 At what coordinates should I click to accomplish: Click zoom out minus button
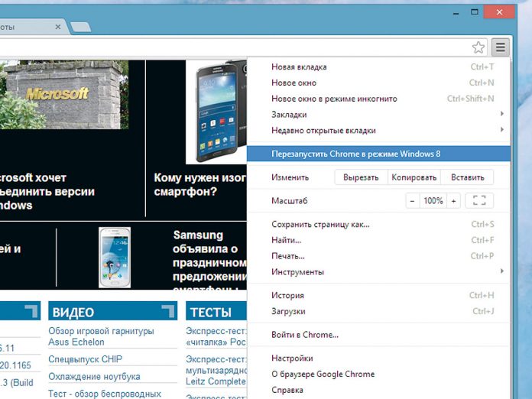click(x=412, y=201)
